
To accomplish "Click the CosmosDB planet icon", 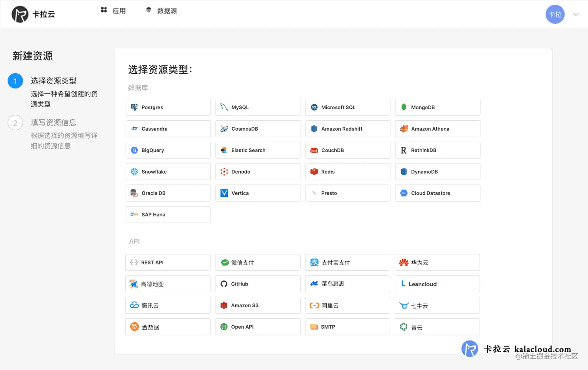I will click(x=224, y=129).
